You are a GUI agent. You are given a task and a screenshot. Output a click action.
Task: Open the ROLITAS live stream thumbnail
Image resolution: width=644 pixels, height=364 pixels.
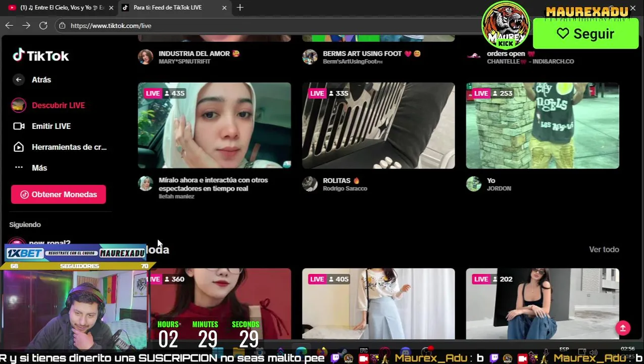[378, 125]
